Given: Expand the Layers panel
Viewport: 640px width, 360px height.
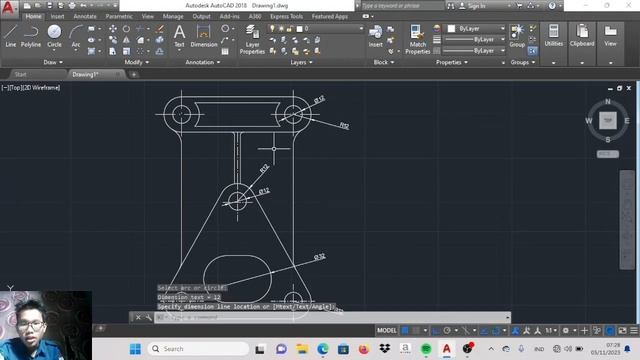Looking at the screenshot, I should (x=301, y=62).
